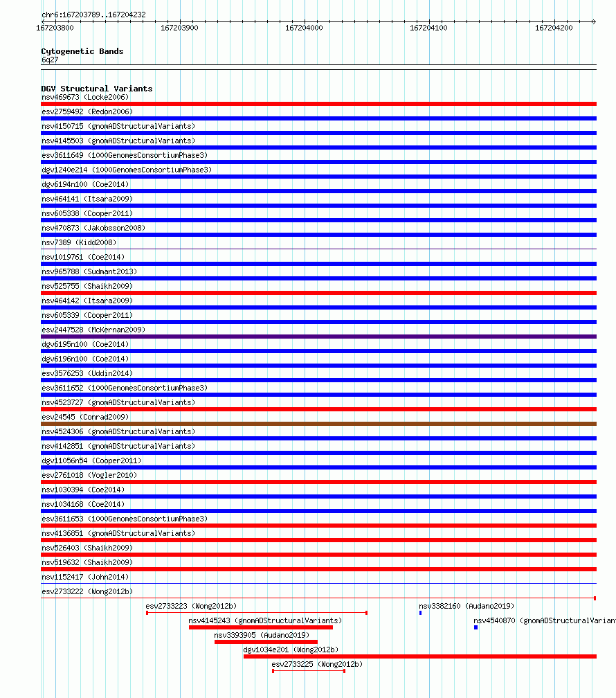Click the 167204000 ruler position label
Image resolution: width=616 pixels, height=698 pixels.
click(x=304, y=28)
